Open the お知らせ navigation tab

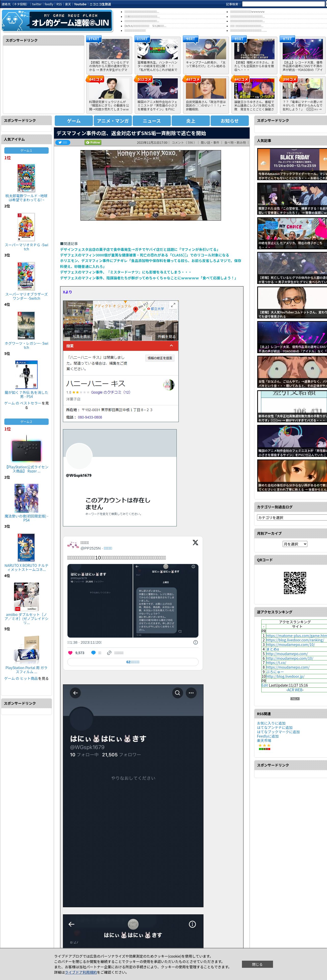229,121
